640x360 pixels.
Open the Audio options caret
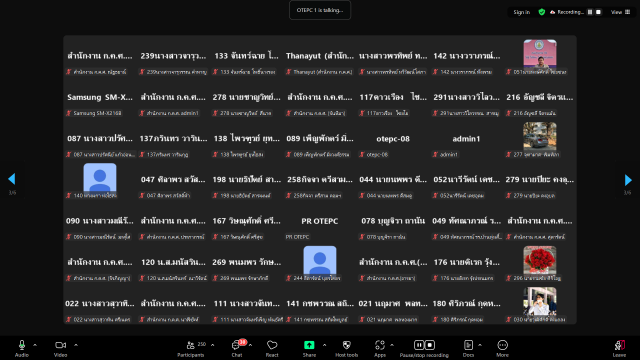(x=35, y=345)
